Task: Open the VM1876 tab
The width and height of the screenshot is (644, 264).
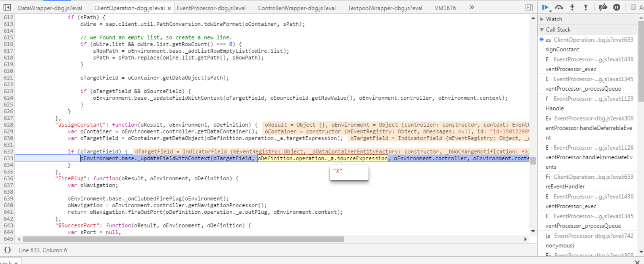Action: [x=445, y=8]
